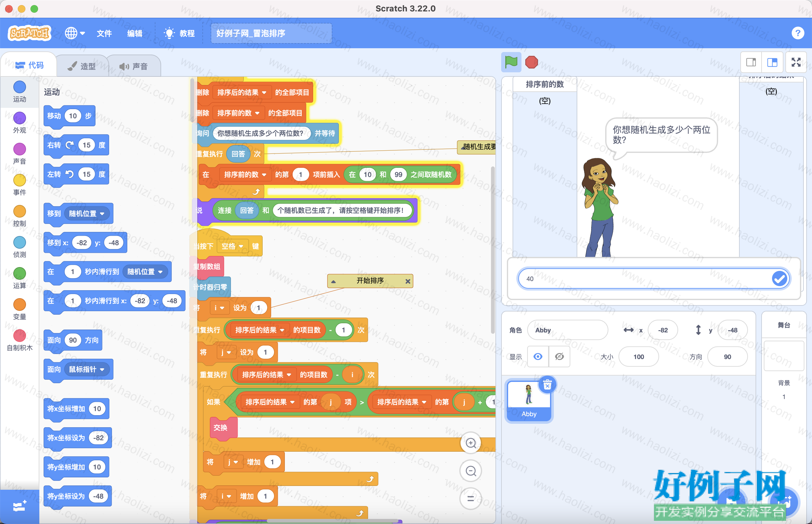This screenshot has width=812, height=524.
Task: Open the 空格 key dropdown
Action: [232, 246]
